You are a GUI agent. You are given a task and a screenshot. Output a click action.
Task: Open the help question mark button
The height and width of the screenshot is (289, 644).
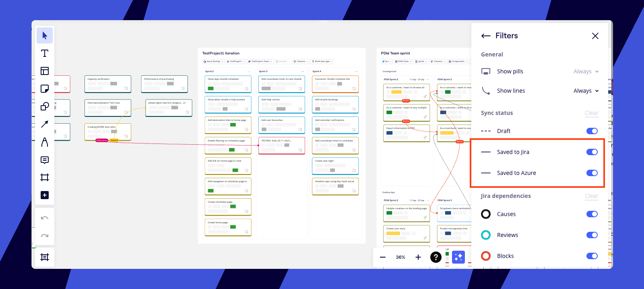pos(436,257)
